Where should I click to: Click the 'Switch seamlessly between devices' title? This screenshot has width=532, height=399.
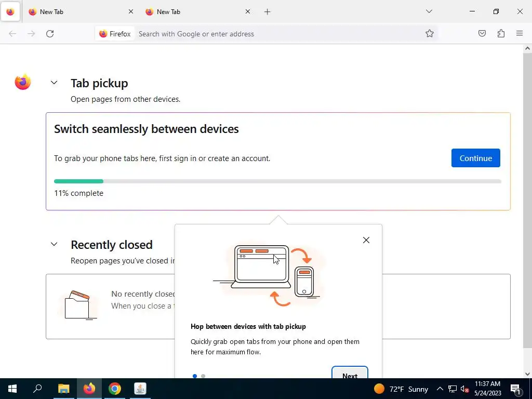click(146, 129)
